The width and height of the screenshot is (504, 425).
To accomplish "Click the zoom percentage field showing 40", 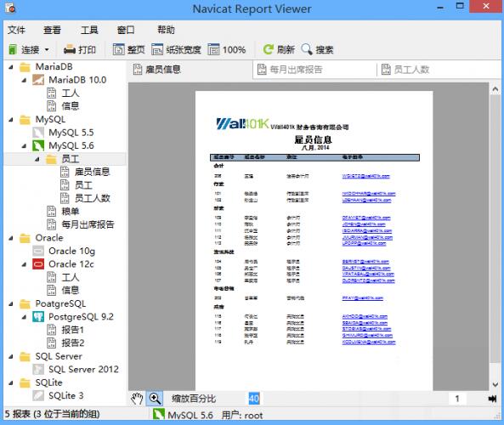I will click(254, 399).
